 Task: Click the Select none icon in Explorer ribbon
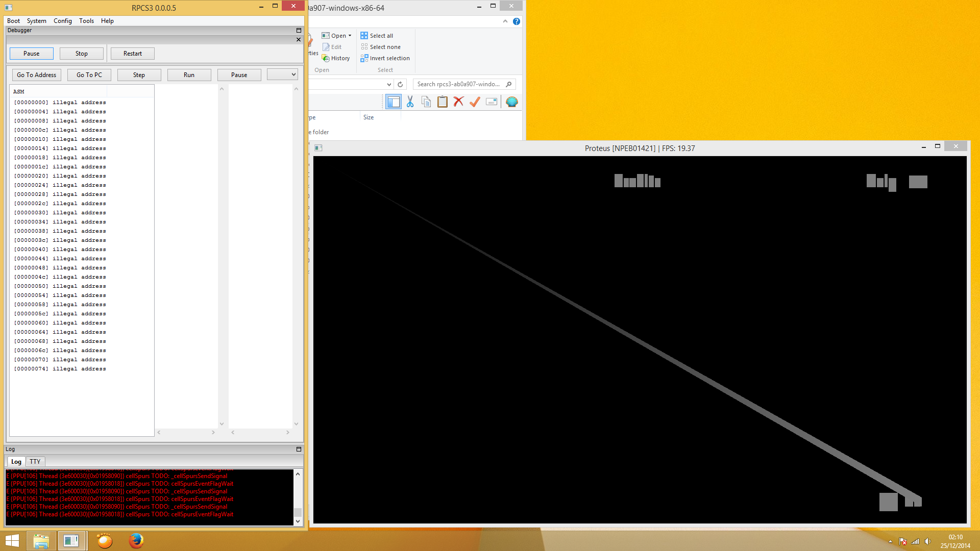[364, 47]
